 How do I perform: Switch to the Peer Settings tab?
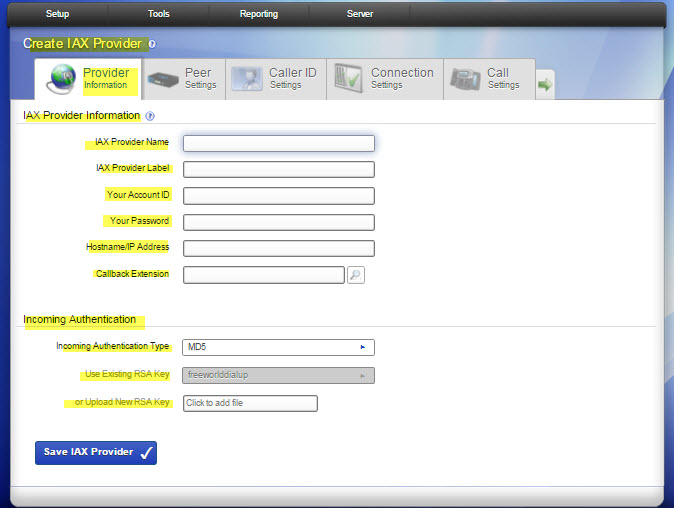(184, 79)
